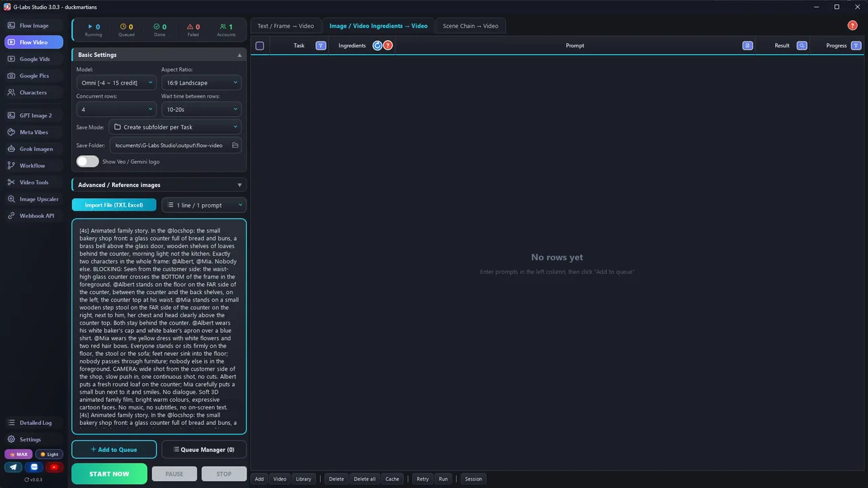Open Image Upscaler in the sidebar
The image size is (868, 488).
coord(34,199)
